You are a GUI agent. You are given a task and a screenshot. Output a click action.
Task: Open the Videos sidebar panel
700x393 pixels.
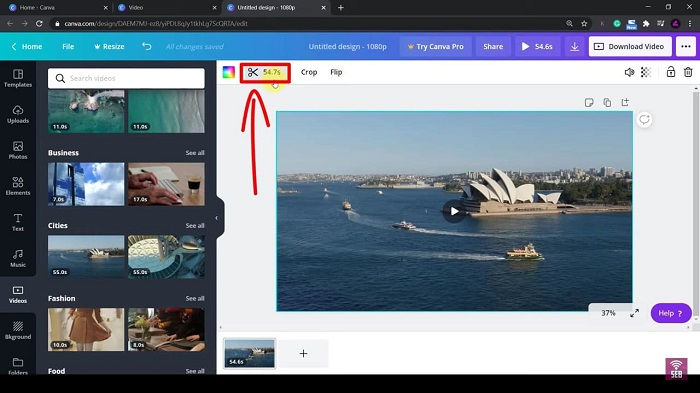18,295
